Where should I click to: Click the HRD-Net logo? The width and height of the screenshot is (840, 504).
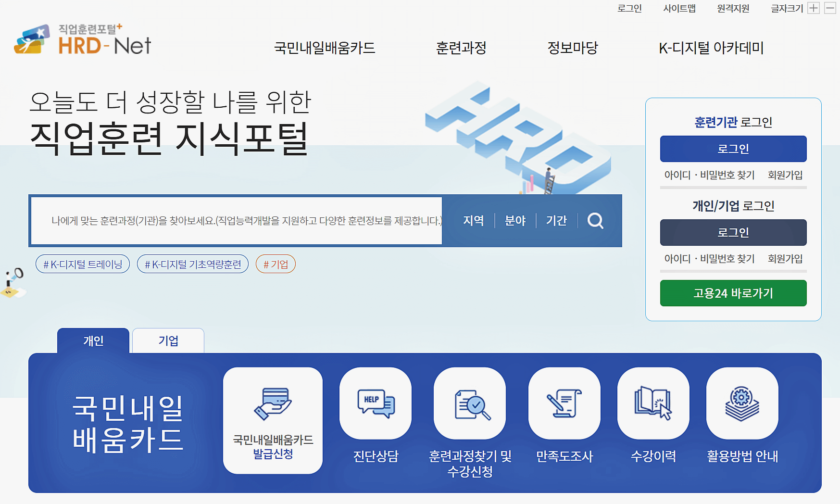[83, 39]
